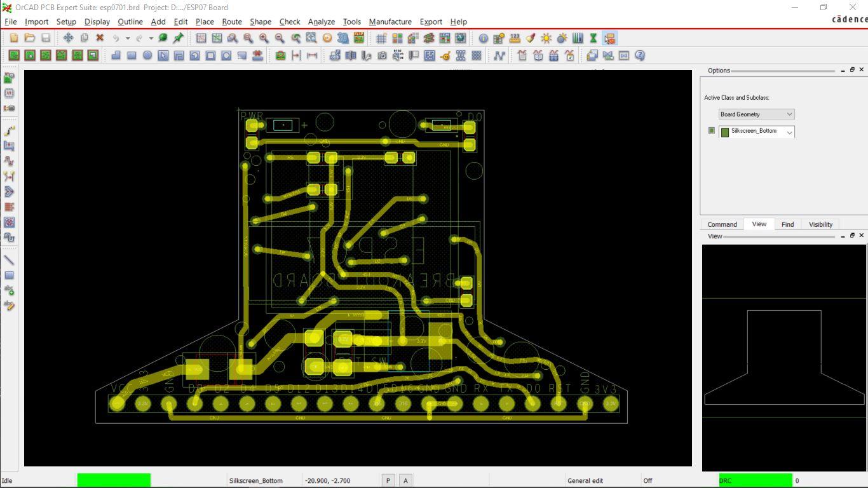Select the Add Connect route icon
The image size is (868, 488).
coord(9,130)
